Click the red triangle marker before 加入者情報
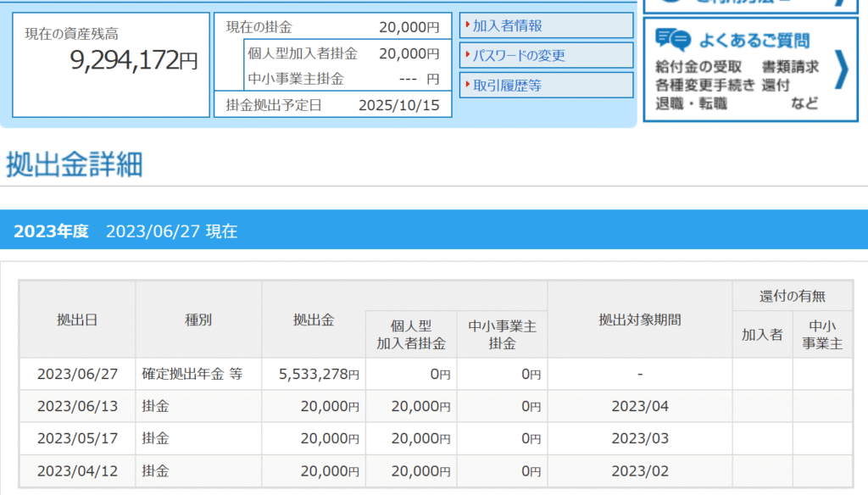This screenshot has height=495, width=868. pos(467,25)
